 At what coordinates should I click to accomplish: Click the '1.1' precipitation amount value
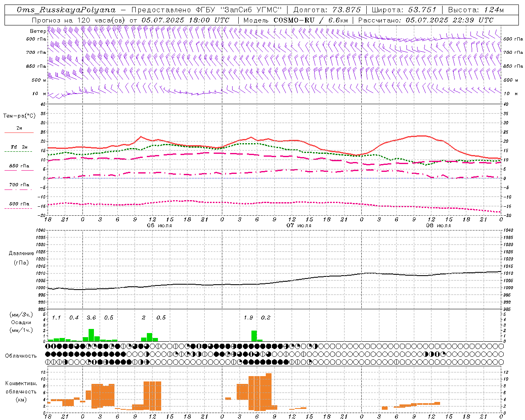[x=56, y=317]
